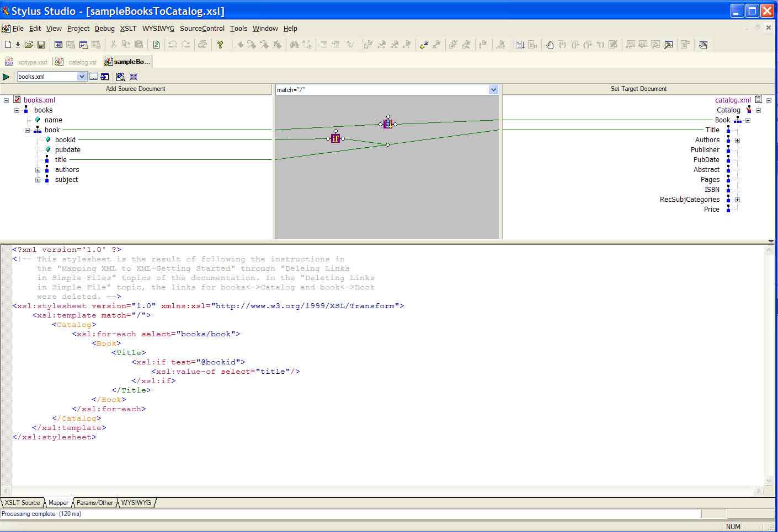
Task: Click the Save floppy disk icon
Action: [41, 45]
